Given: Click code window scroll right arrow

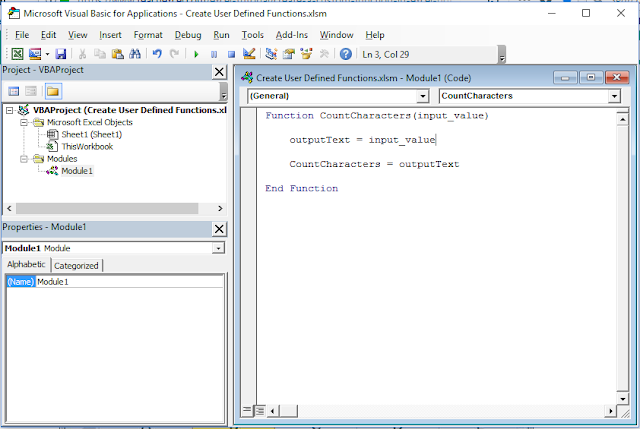Looking at the screenshot, I should click(610, 411).
